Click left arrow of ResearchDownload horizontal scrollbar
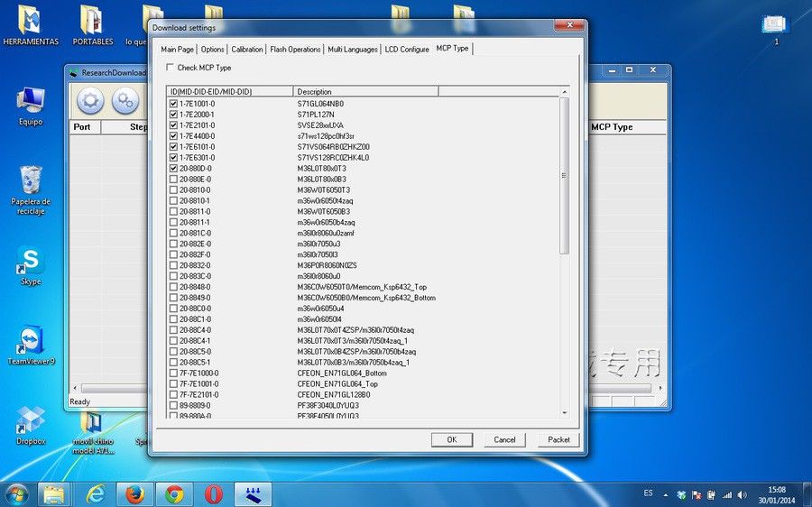Image resolution: width=812 pixels, height=507 pixels. tap(75, 388)
